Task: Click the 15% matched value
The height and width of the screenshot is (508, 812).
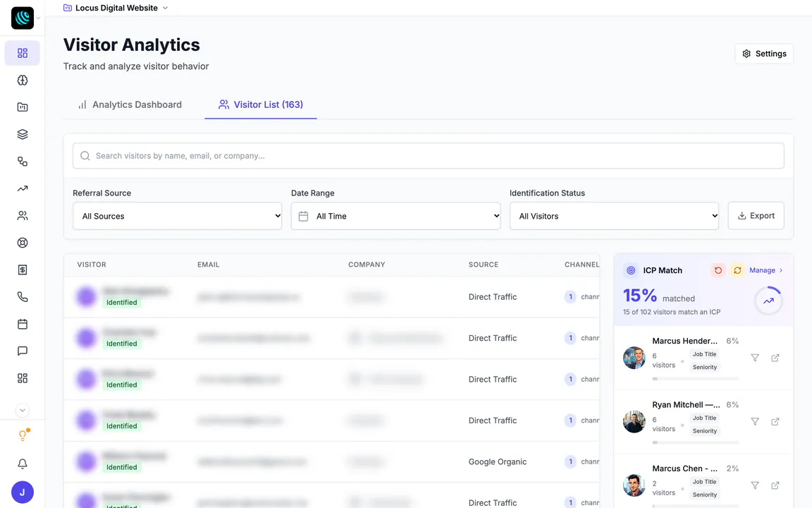Action: click(640, 296)
